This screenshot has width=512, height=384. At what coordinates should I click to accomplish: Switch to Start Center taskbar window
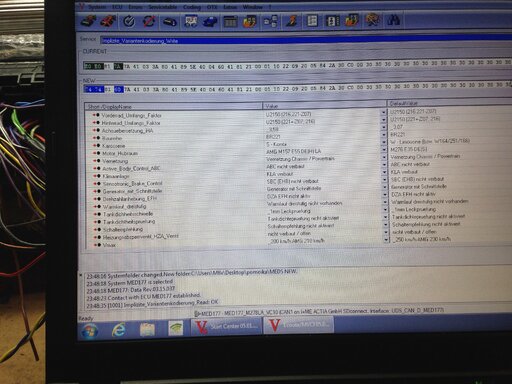227,326
